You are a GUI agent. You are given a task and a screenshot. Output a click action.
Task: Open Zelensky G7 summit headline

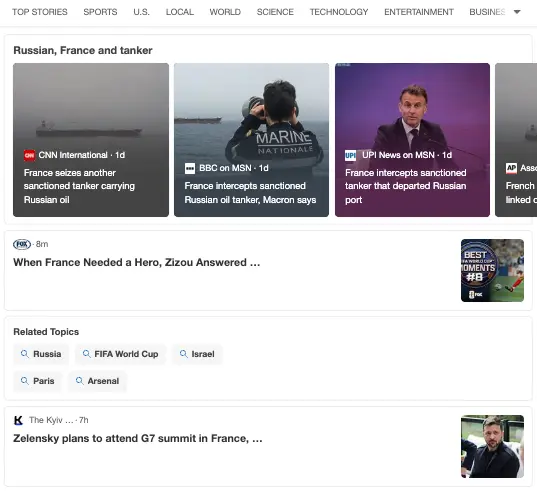(138, 439)
